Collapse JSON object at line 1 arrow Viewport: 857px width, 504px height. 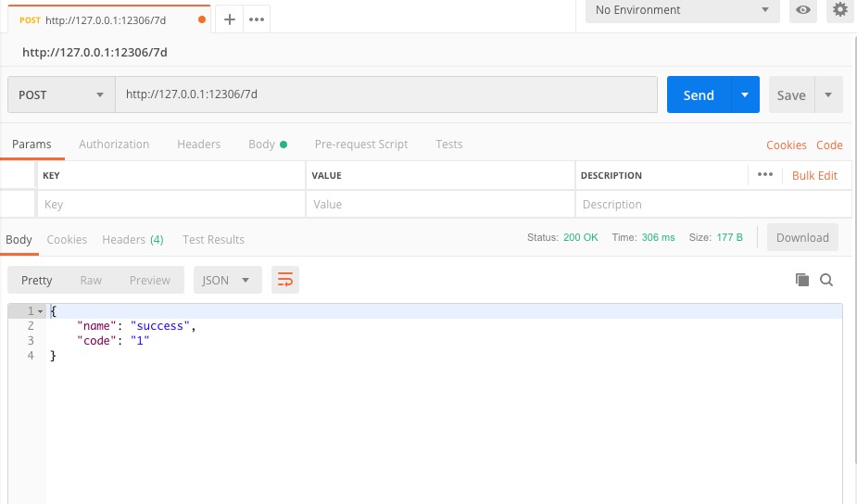point(40,311)
